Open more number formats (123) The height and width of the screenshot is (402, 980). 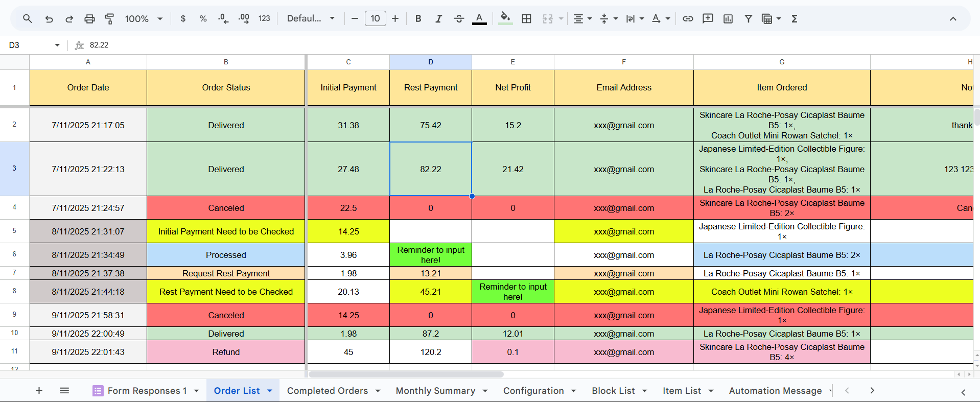click(x=264, y=19)
